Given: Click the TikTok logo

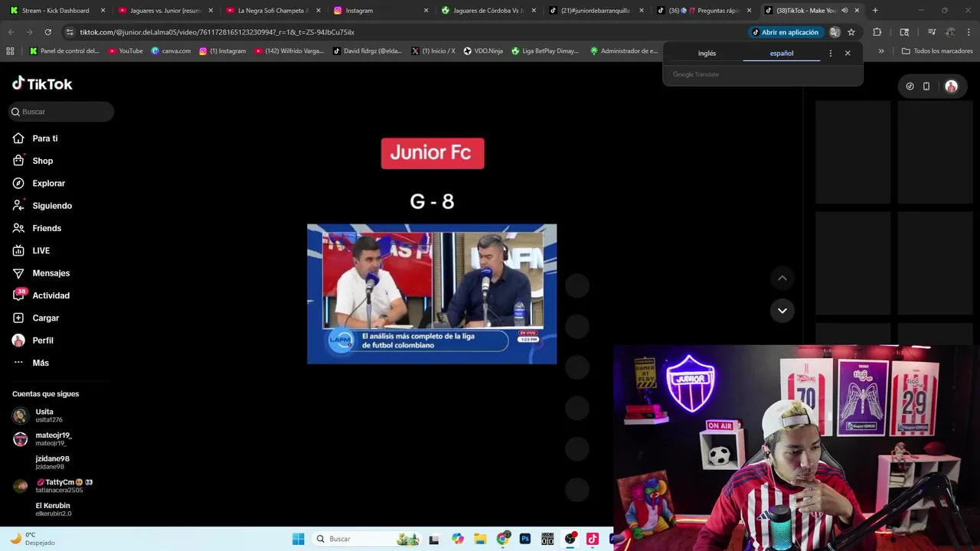Looking at the screenshot, I should [42, 83].
